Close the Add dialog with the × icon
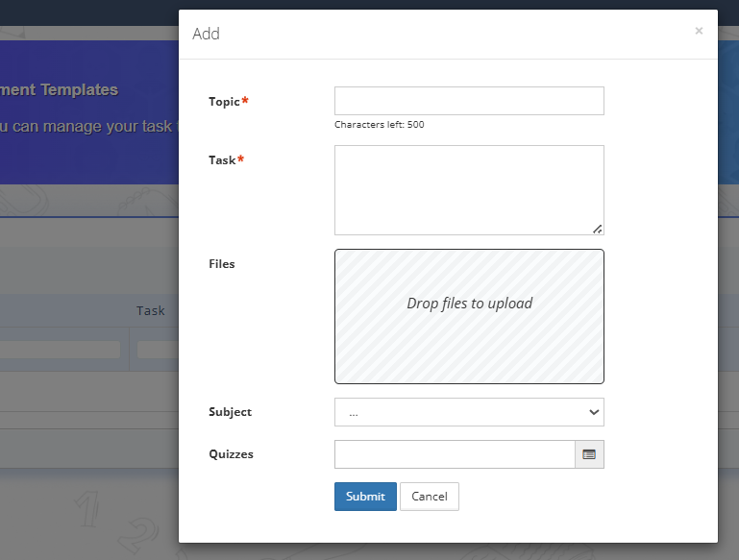Screen dimensions: 739x560 point(699,31)
